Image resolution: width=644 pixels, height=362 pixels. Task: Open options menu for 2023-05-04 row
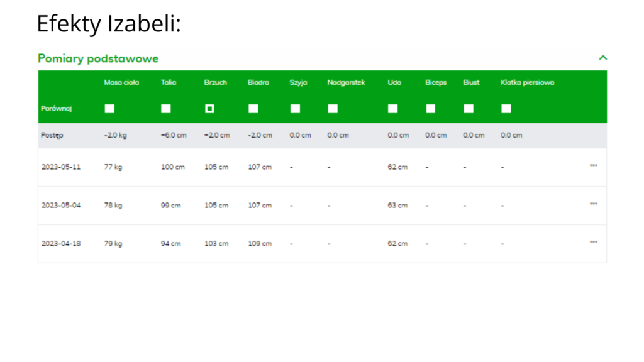click(593, 204)
